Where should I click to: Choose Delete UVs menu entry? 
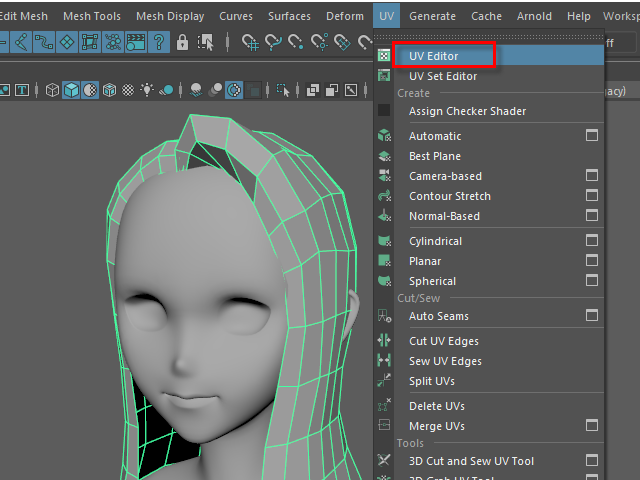(x=437, y=406)
